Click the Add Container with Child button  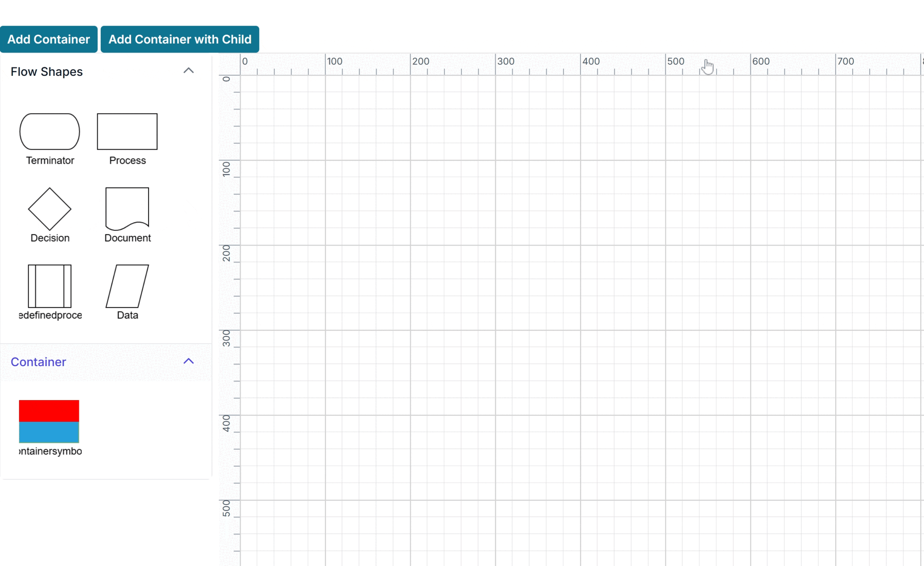pos(180,39)
